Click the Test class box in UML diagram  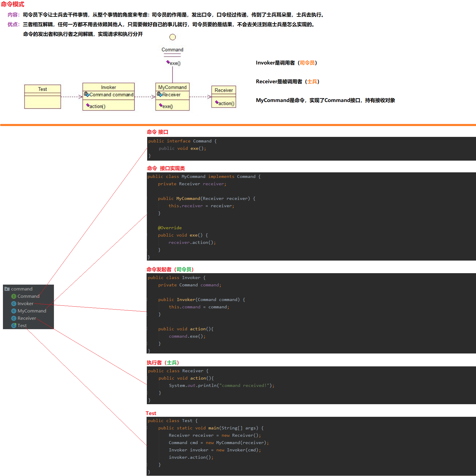[42, 97]
